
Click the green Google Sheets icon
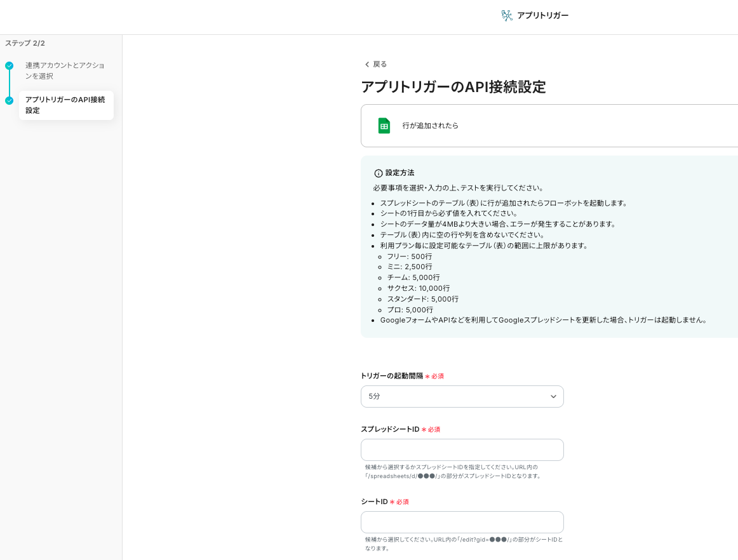pos(384,126)
